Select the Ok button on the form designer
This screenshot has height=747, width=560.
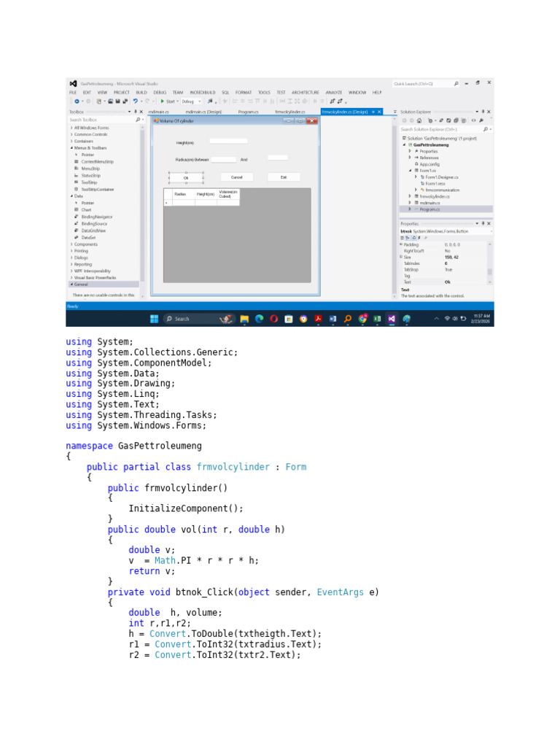coord(186,178)
